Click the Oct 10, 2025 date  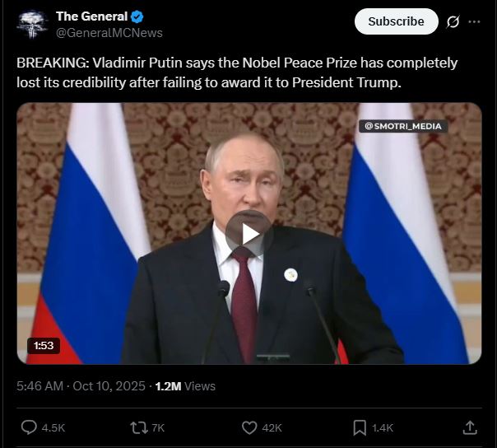tap(110, 385)
